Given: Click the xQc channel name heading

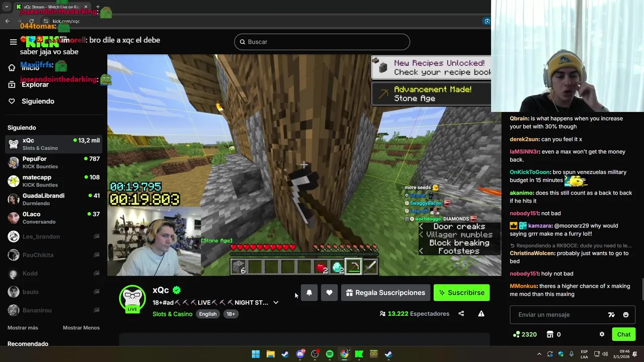Looking at the screenshot, I should pyautogui.click(x=160, y=290).
